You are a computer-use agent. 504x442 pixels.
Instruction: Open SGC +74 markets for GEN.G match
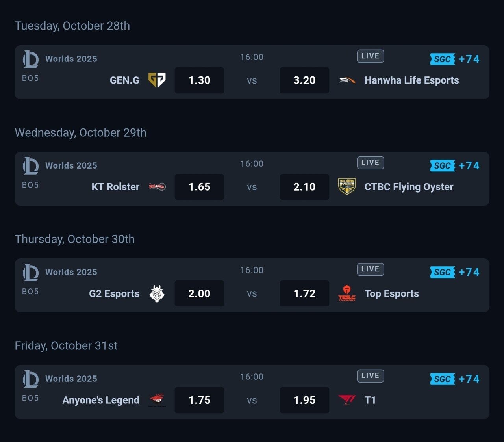pyautogui.click(x=455, y=59)
